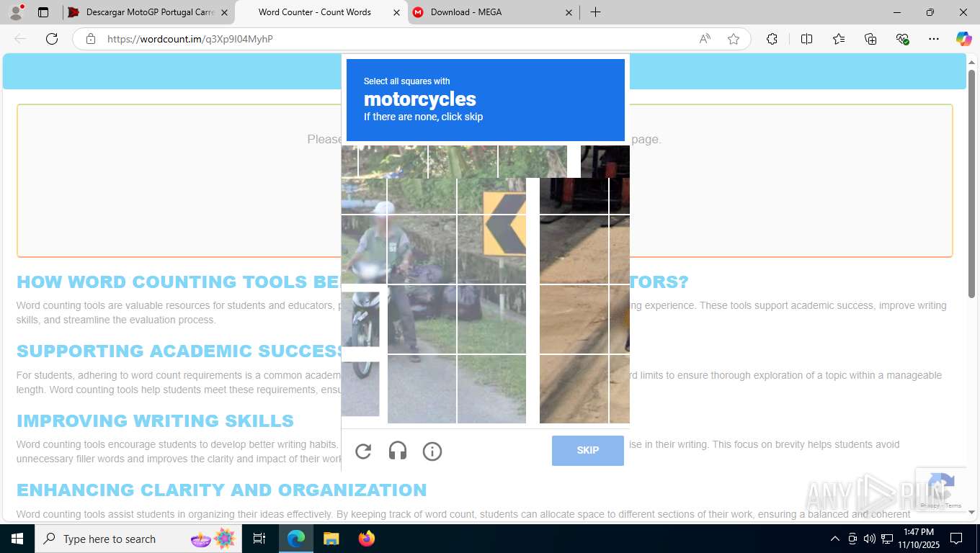The height and width of the screenshot is (553, 980).
Task: Click taskbar search box
Action: [138, 539]
